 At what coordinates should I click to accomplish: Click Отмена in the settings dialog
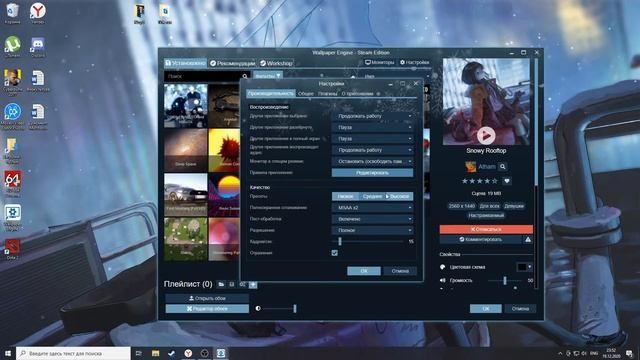point(400,271)
